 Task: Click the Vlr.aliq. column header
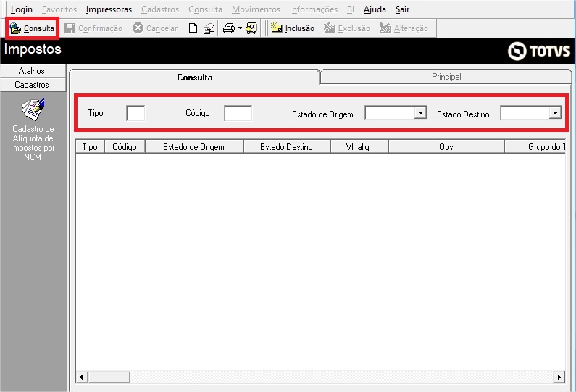[359, 146]
